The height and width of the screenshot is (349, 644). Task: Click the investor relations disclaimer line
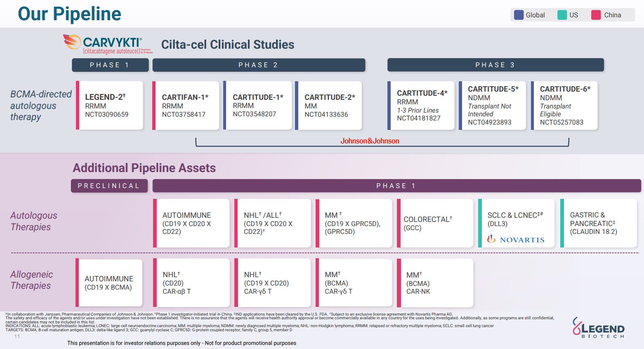[x=182, y=343]
